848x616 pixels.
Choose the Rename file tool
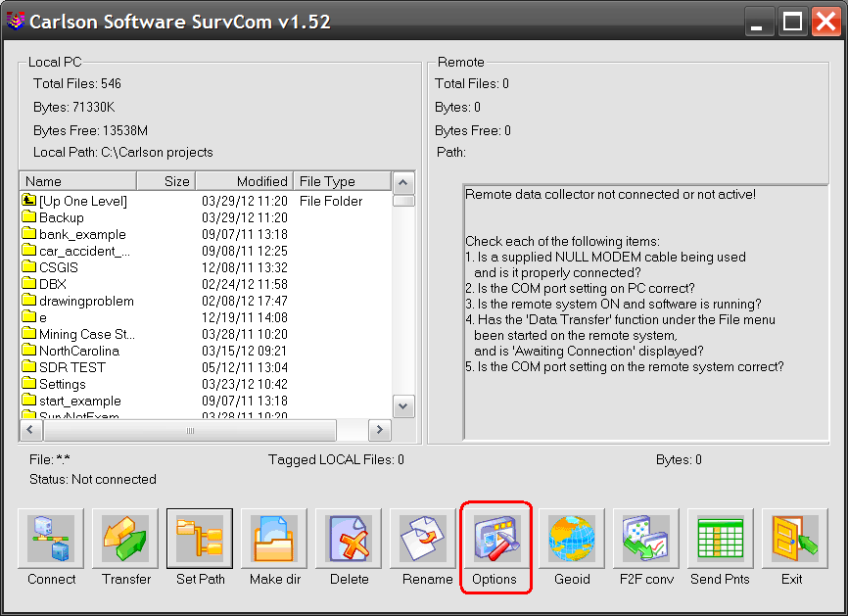(x=423, y=538)
